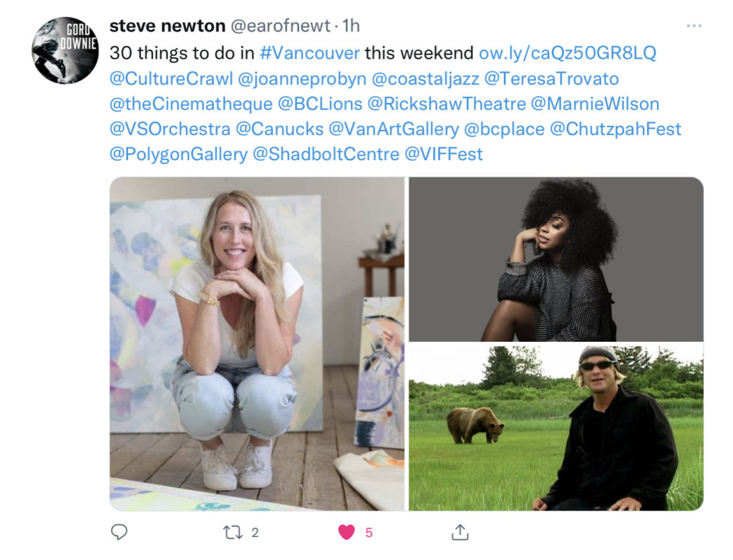Open the 1h timestamp link
The height and width of the screenshot is (560, 733).
click(351, 26)
